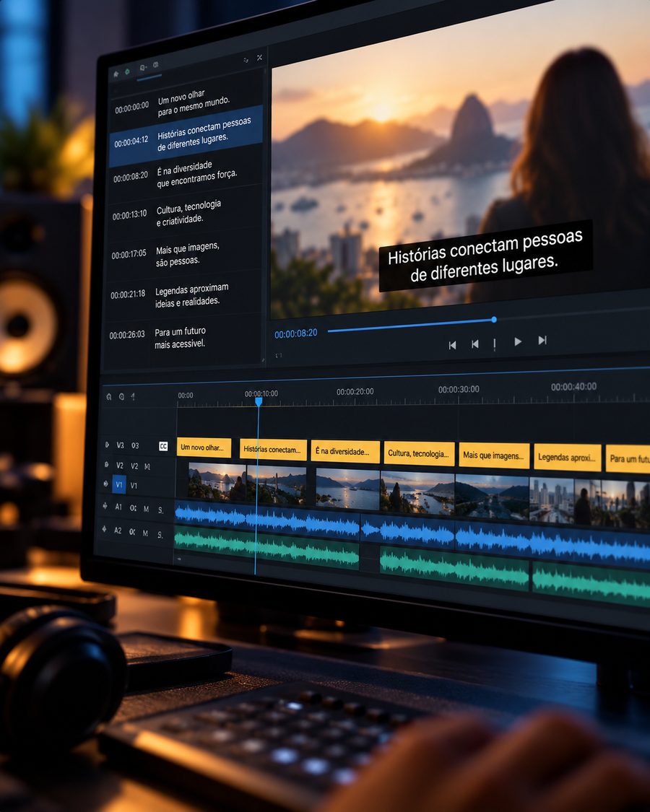Click the A1 track label
The height and width of the screenshot is (812, 650).
(118, 507)
